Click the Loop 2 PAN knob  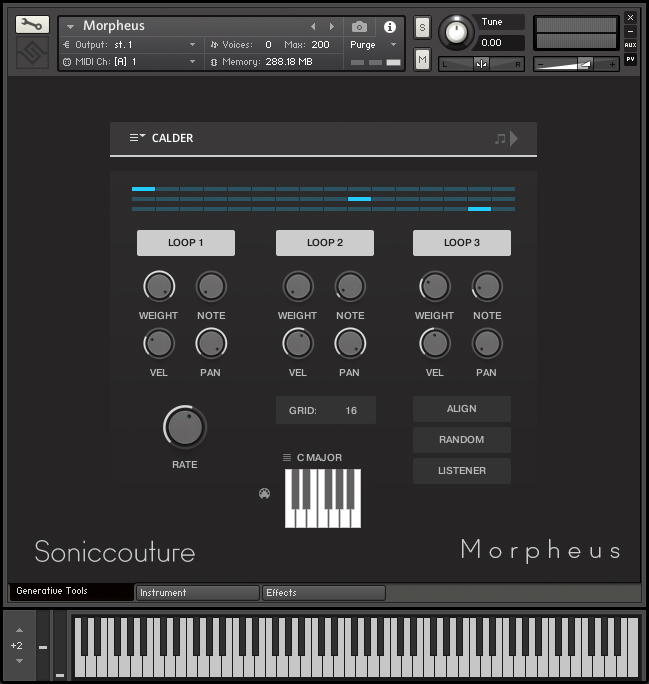[350, 344]
